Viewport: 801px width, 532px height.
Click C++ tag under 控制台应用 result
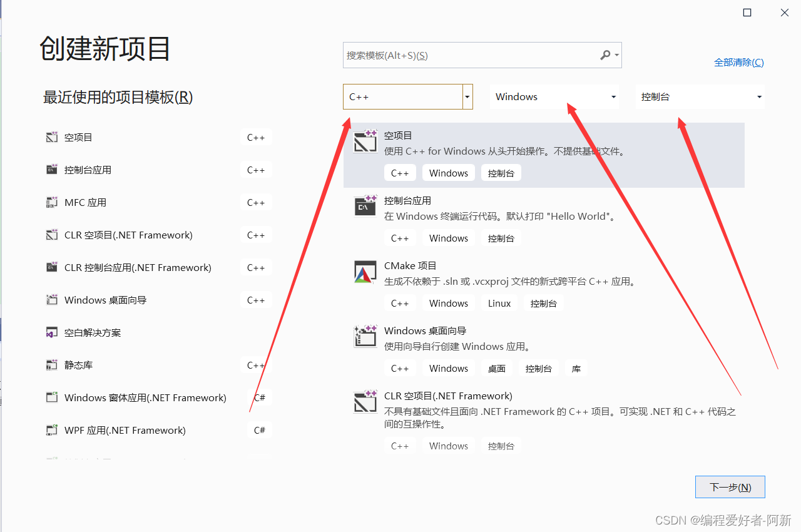(400, 238)
